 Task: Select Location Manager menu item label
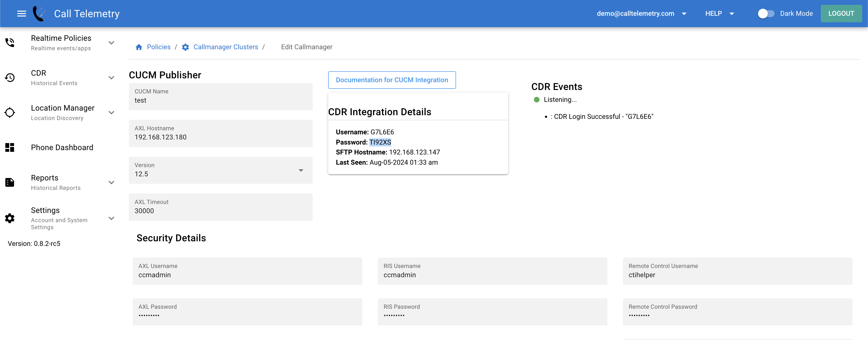coord(63,108)
